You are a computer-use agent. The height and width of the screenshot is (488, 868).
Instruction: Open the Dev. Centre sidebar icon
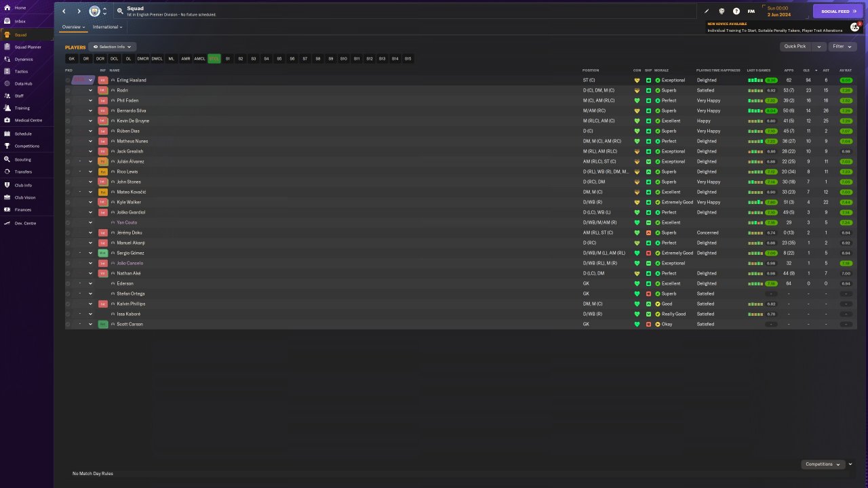pos(7,223)
